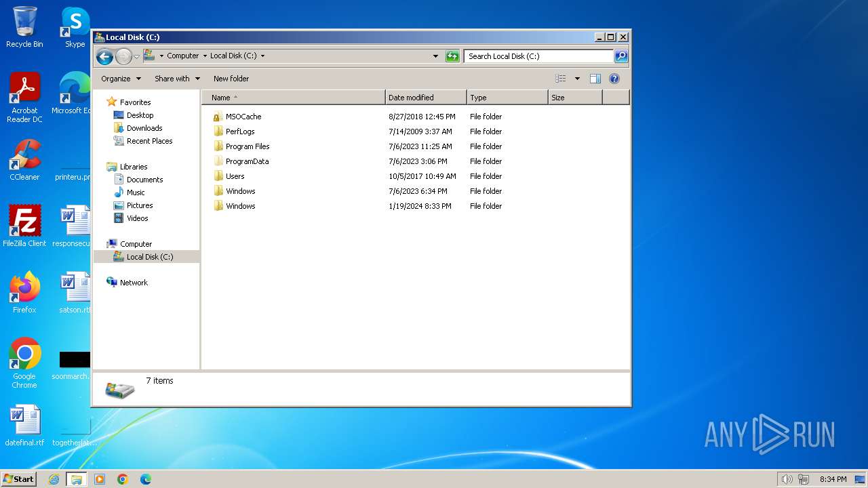Screen dimensions: 868x488
Task: Open recent pages dropdown beside Forward arrow
Action: point(136,56)
